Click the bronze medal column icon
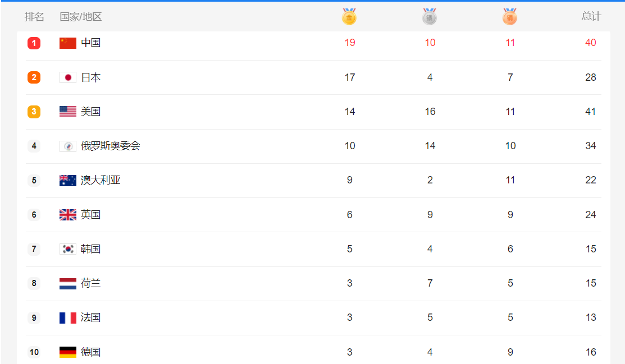Image resolution: width=625 pixels, height=364 pixels. tap(510, 17)
